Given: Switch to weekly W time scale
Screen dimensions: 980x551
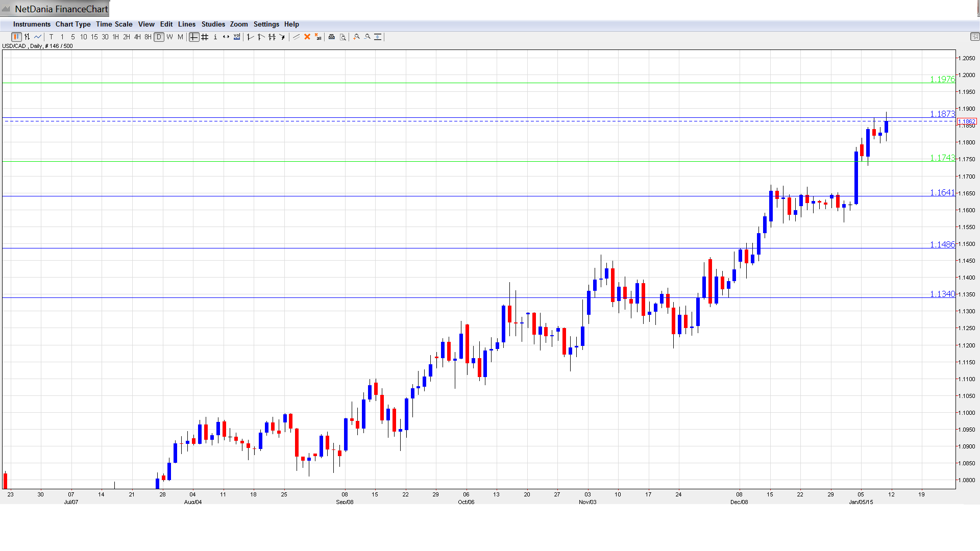Looking at the screenshot, I should click(x=169, y=37).
